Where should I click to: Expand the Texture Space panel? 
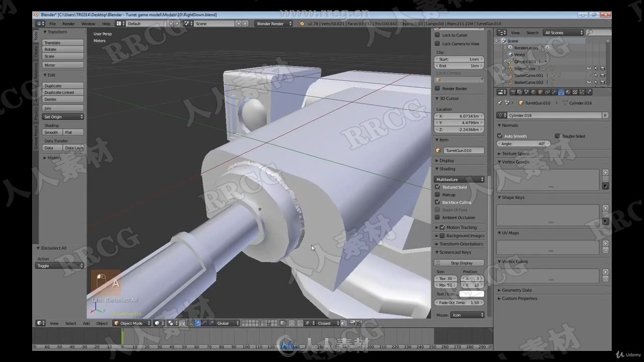click(515, 154)
